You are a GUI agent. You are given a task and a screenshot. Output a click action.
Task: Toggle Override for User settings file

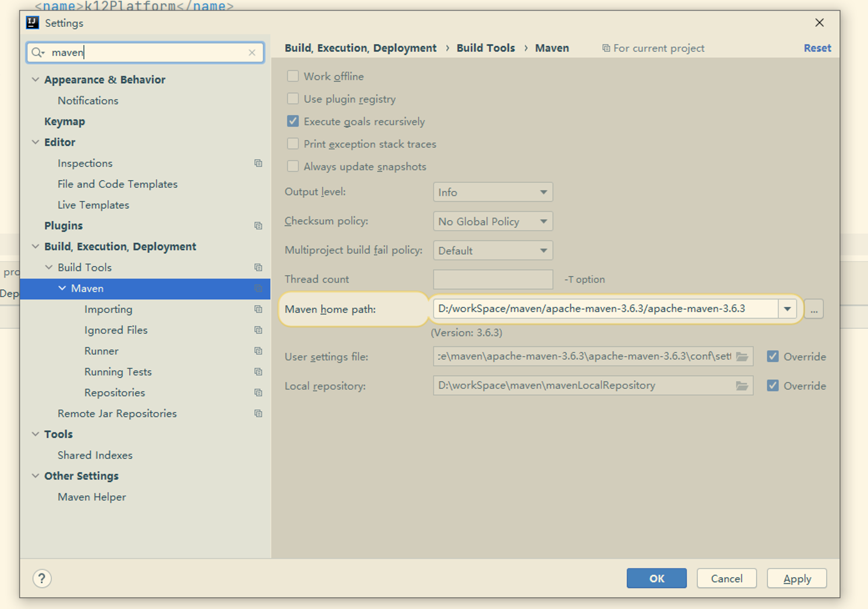coord(773,357)
